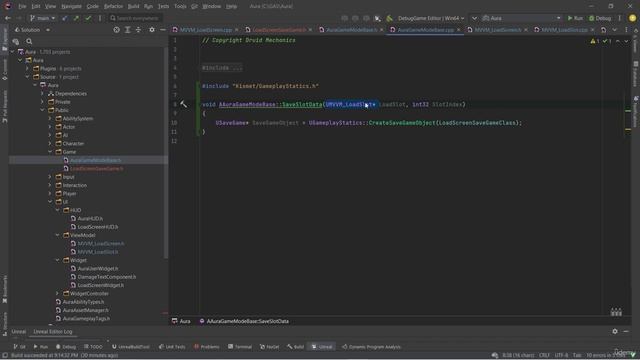Hide the Solution panel with the minimize dash

click(x=163, y=30)
